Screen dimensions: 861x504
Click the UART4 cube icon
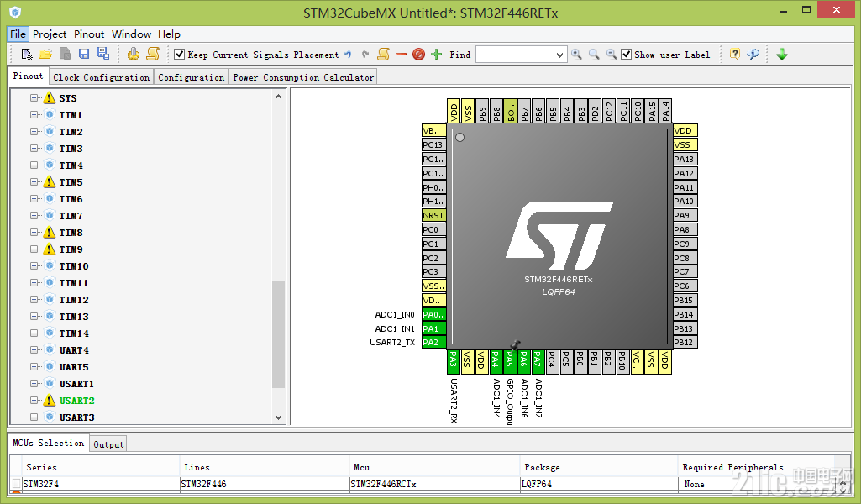coord(50,350)
